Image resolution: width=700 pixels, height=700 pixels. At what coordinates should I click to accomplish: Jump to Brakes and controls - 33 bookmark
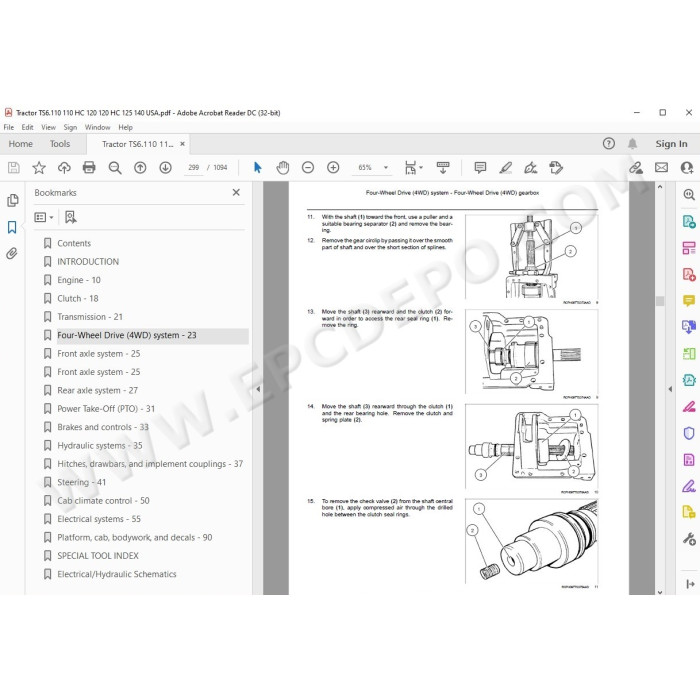point(103,427)
